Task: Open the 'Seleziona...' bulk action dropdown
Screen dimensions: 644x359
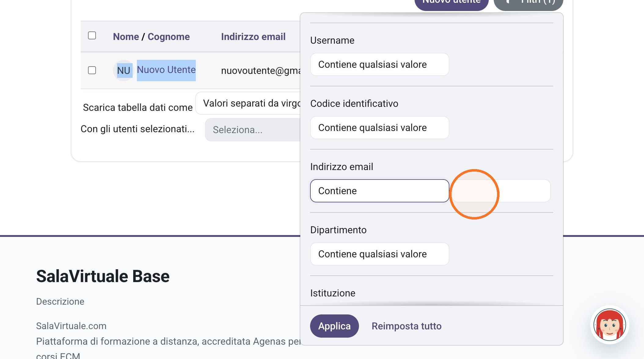Action: click(x=253, y=130)
